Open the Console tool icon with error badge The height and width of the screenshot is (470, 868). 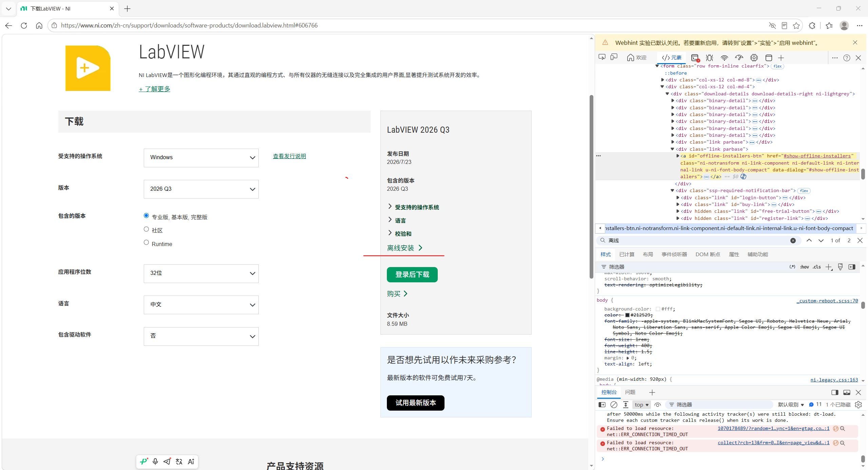coord(695,58)
